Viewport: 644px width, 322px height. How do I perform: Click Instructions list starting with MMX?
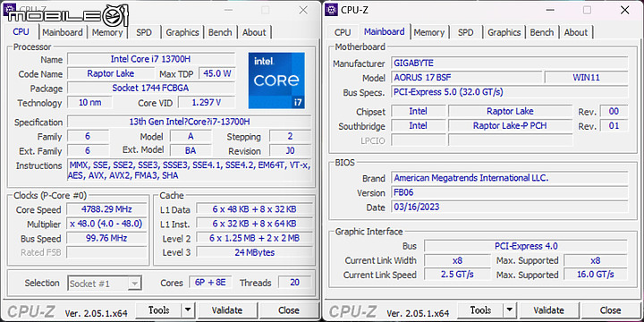click(x=190, y=170)
